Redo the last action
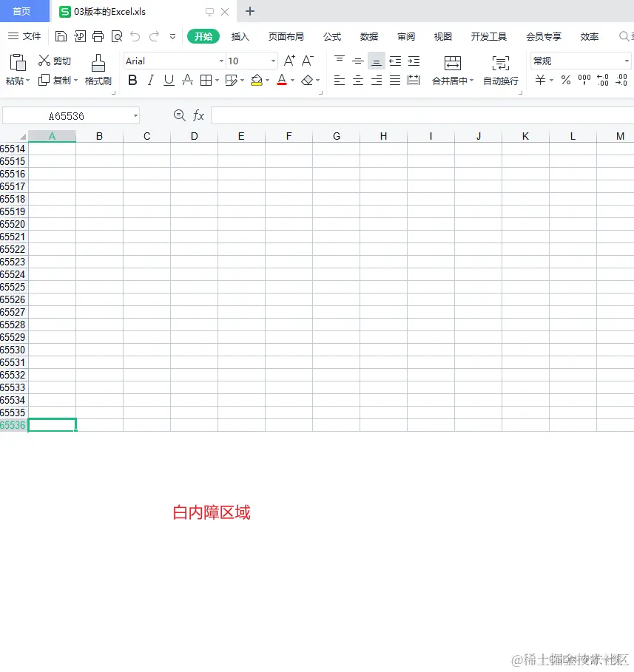 [x=154, y=36]
